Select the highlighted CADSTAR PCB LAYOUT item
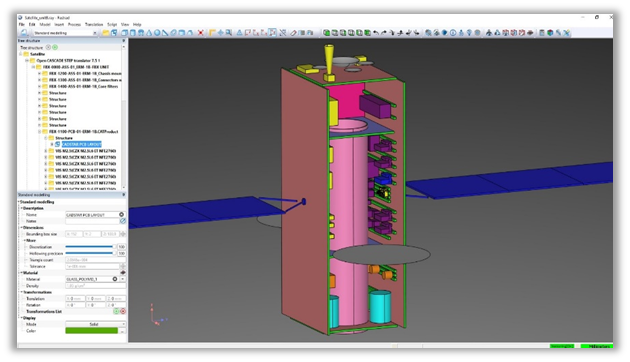 pos(82,144)
